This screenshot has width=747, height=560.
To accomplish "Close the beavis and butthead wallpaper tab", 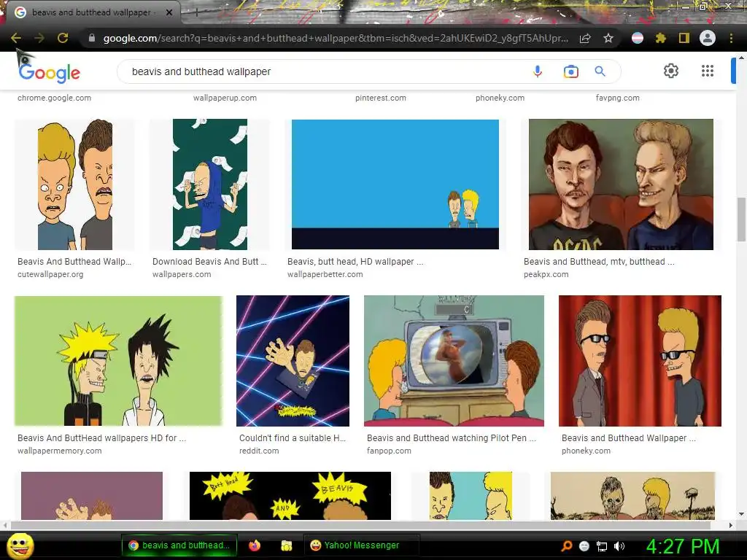I will 169,12.
